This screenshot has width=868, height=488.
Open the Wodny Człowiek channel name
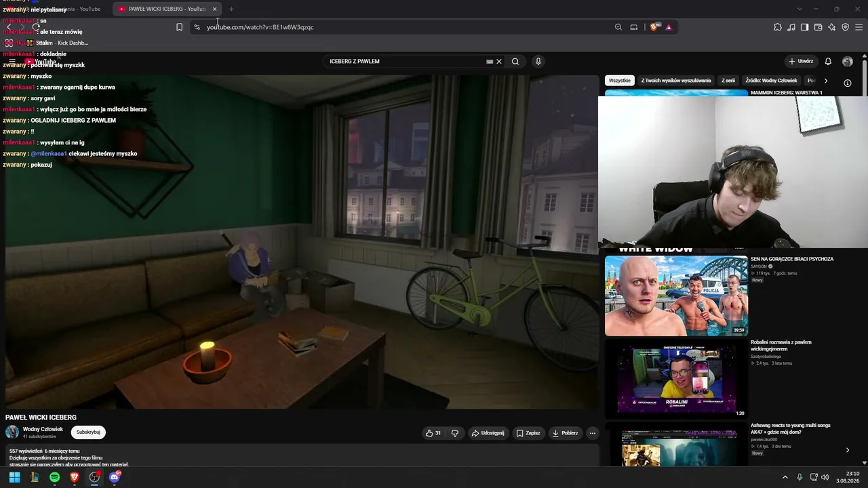click(x=43, y=429)
